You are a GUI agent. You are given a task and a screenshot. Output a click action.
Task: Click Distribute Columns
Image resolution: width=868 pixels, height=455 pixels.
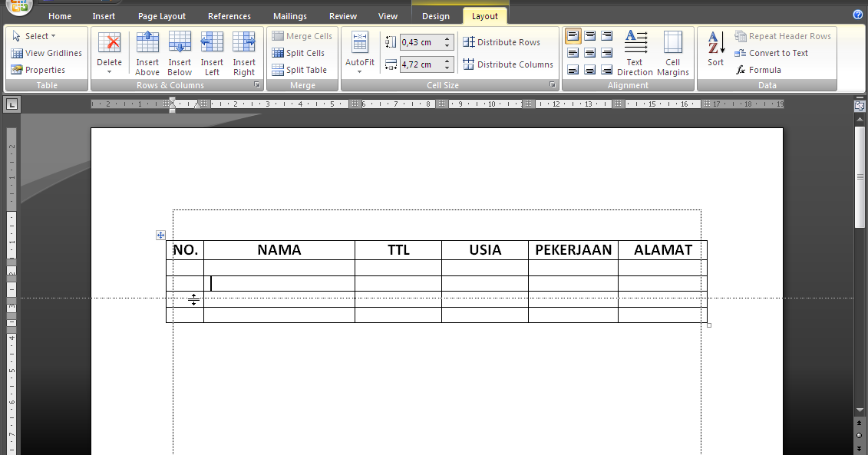pos(508,64)
